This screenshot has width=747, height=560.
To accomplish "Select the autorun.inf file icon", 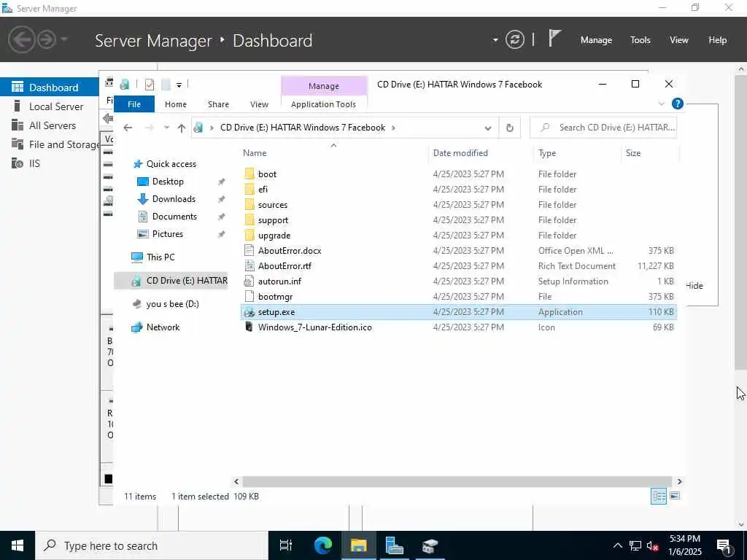I will pyautogui.click(x=249, y=281).
